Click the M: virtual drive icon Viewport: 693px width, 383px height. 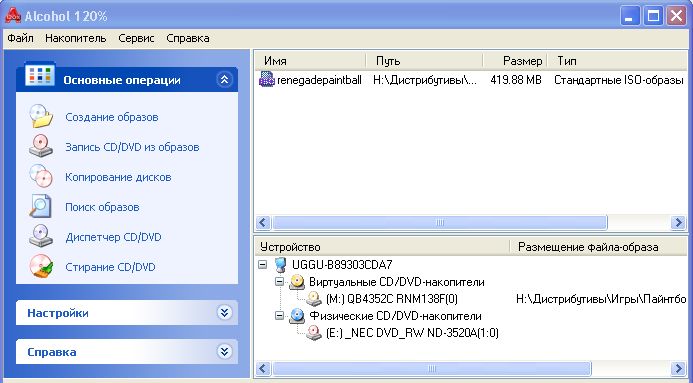314,299
